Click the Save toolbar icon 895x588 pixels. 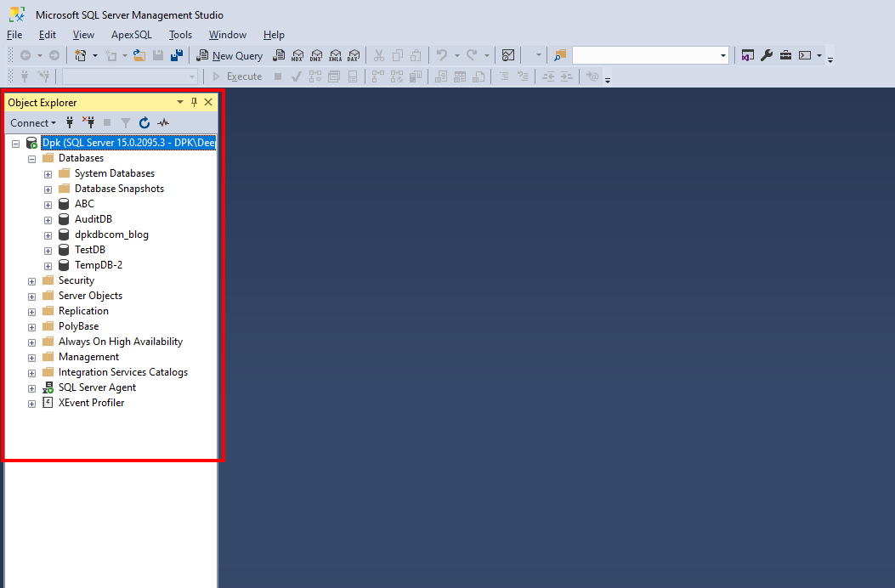(159, 54)
